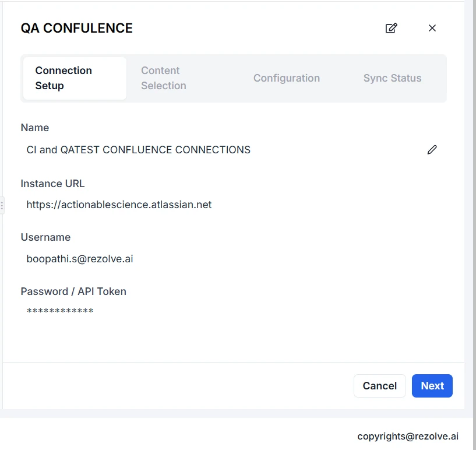Click the Instance URL atlassian.net value
This screenshot has width=476, height=450.
pos(119,205)
